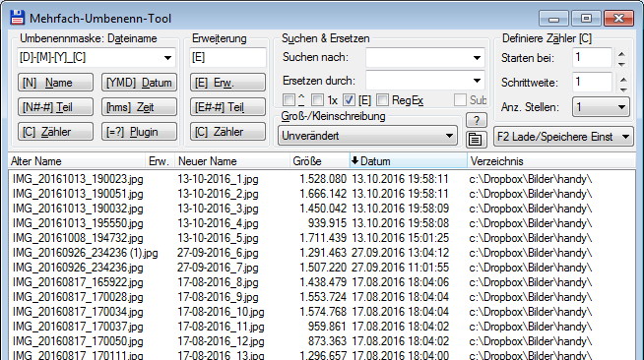Click the [C] Zähler extension button
This screenshot has width=644, height=360.
(x=227, y=132)
